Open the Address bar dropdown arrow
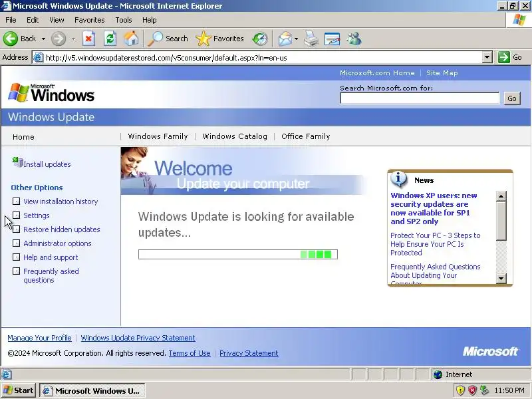 [x=487, y=57]
